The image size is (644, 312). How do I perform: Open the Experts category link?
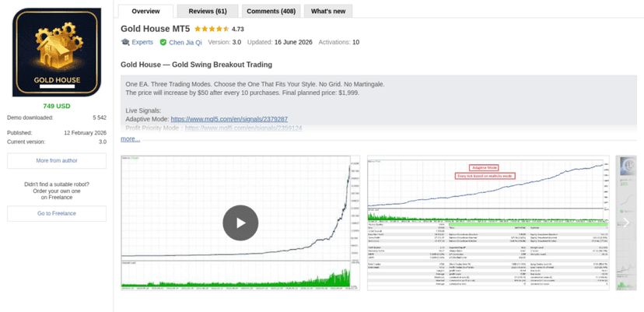[x=142, y=42]
